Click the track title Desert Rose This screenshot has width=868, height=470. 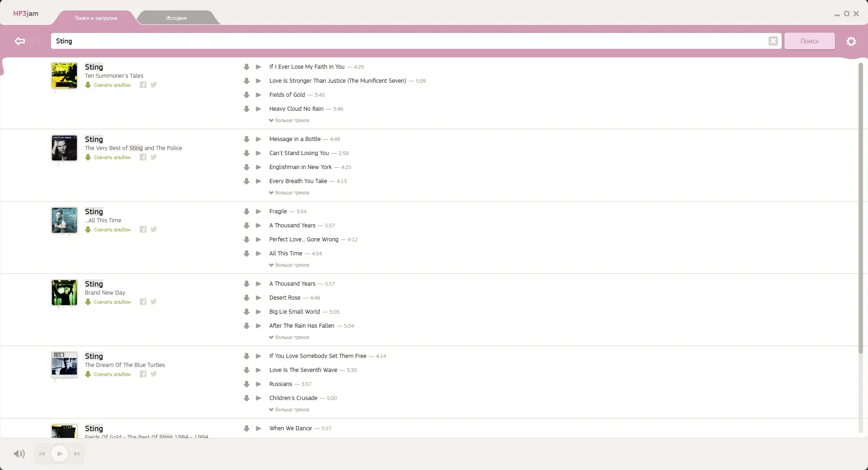tap(285, 298)
